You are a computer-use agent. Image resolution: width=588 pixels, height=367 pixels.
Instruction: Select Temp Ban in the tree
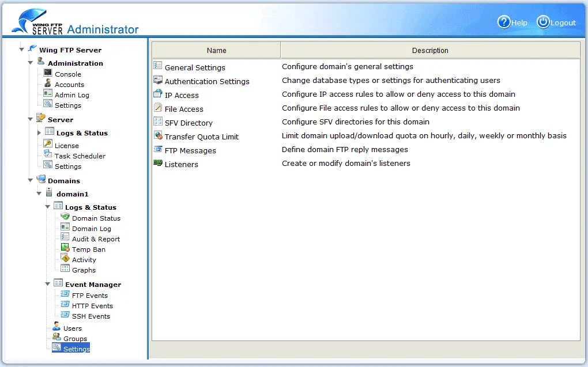coord(89,249)
